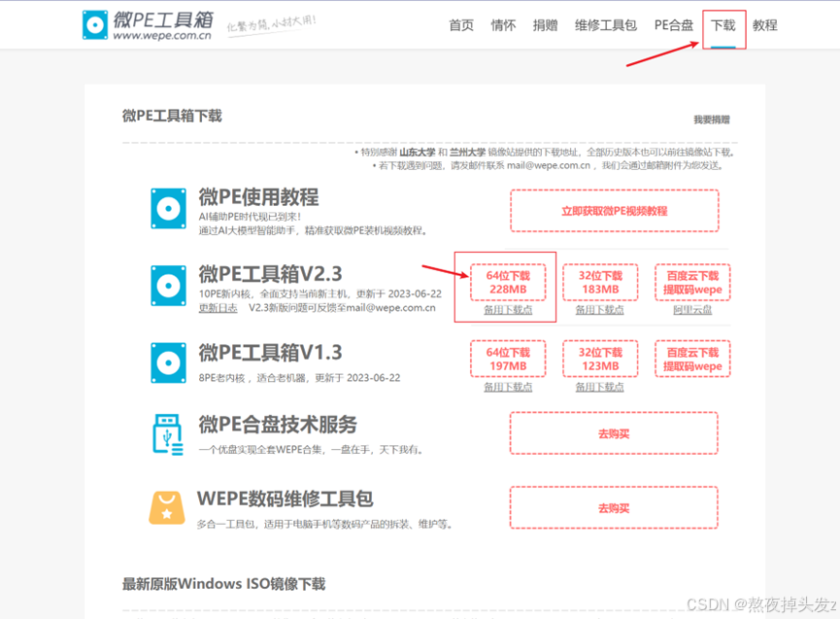Click the 10PE新内核 description line
Image resolution: width=840 pixels, height=619 pixels.
click(320, 294)
